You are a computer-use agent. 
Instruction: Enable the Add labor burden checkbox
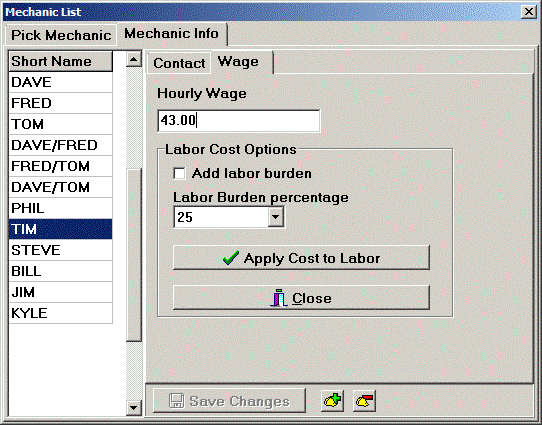click(179, 173)
